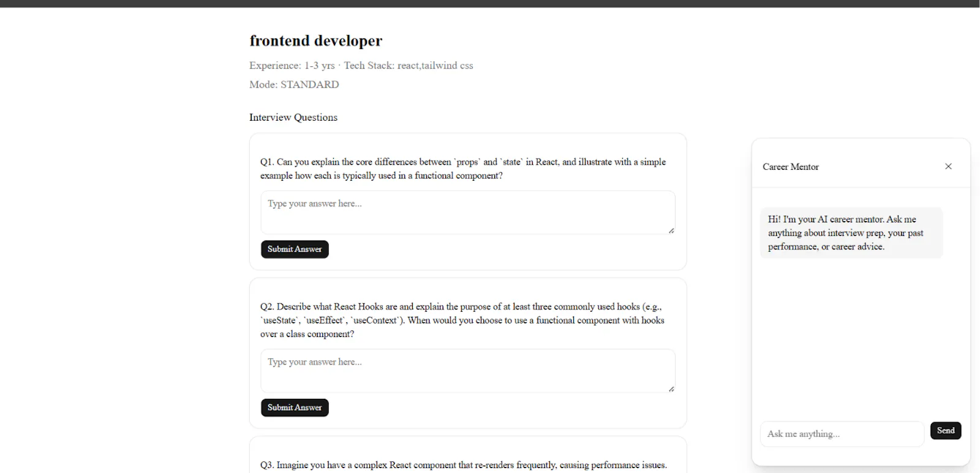The width and height of the screenshot is (980, 473).
Task: Click the Q2 answer text area
Action: [x=468, y=371]
